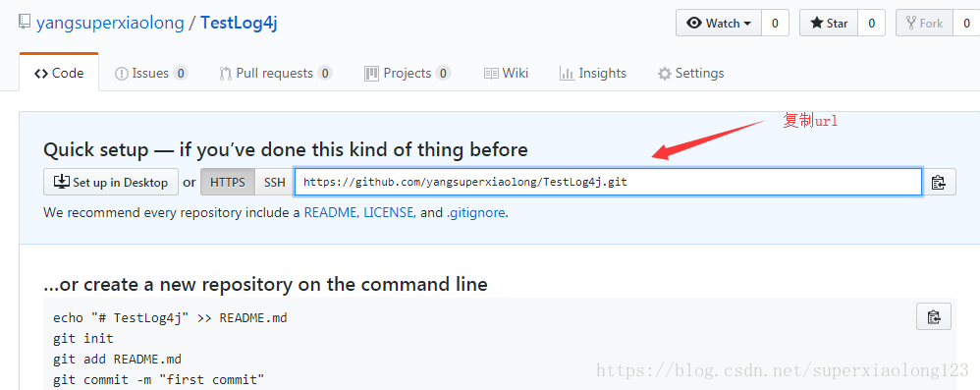Screen dimensions: 980x390
Task: Click the Pull requests icon
Action: click(x=225, y=74)
